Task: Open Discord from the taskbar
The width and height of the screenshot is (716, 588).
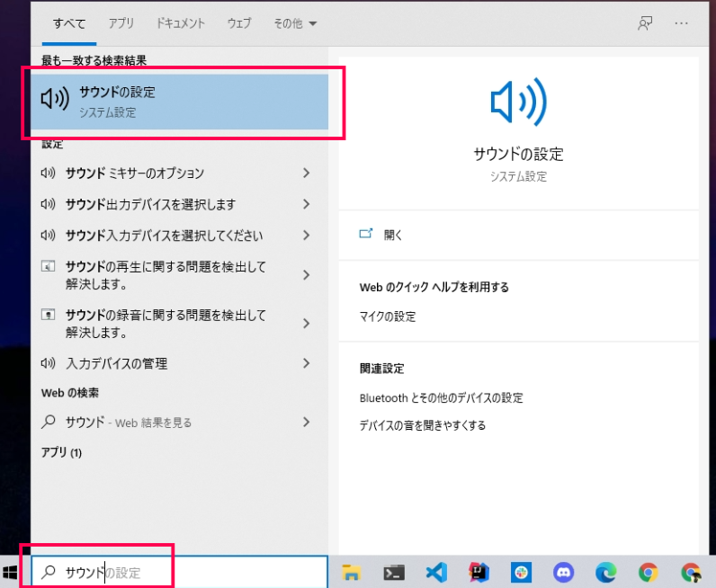Action: pyautogui.click(x=563, y=573)
